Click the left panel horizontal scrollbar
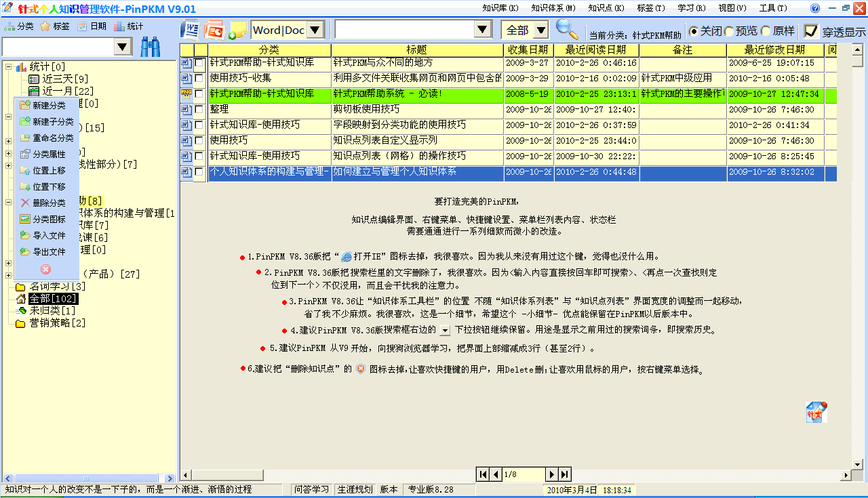 click(x=88, y=478)
